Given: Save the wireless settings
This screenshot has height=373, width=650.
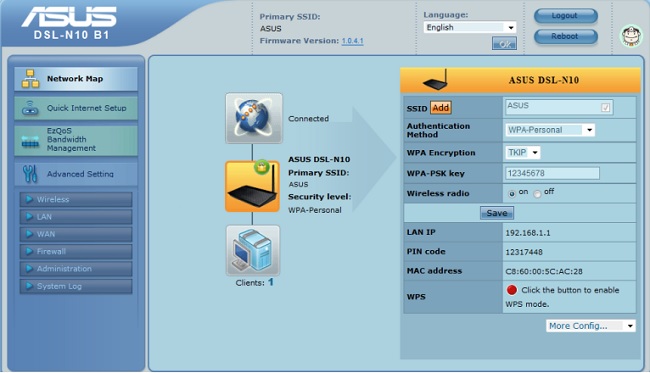Looking at the screenshot, I should click(497, 213).
